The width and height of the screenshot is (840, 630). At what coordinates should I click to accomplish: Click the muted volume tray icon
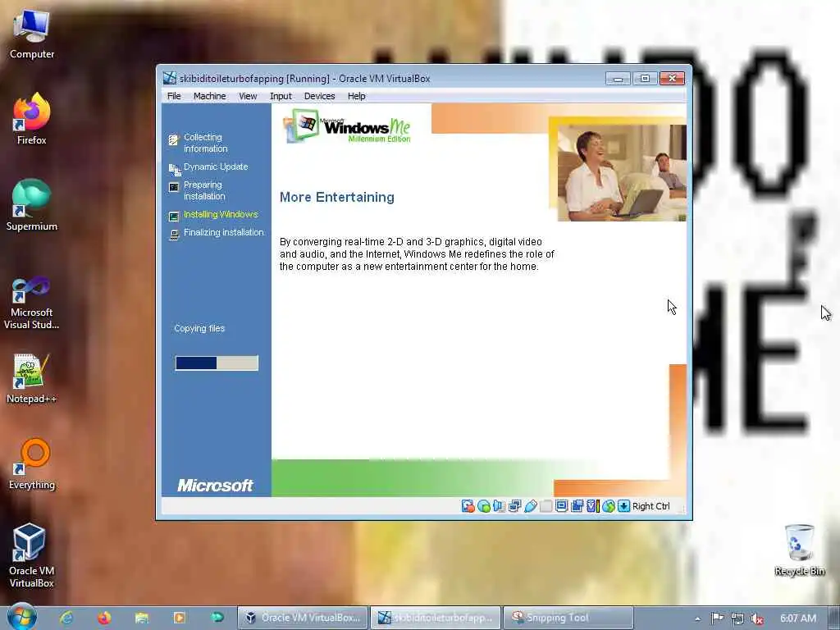tap(757, 619)
